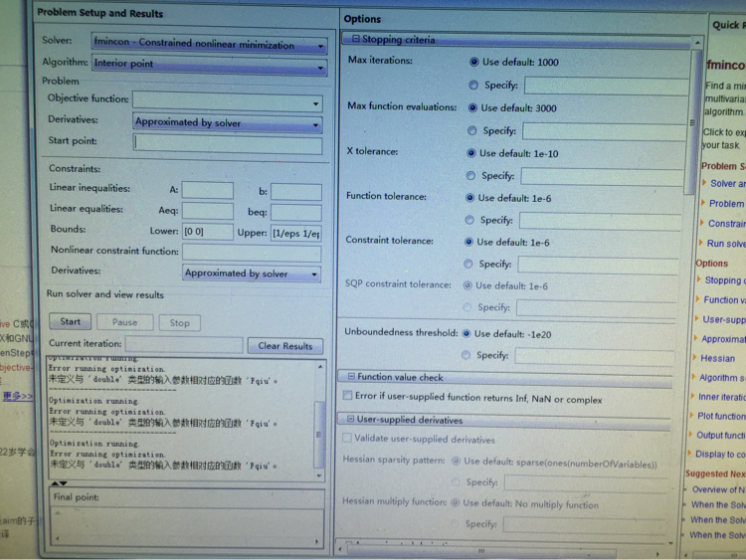Viewport: 746px width, 560px height.
Task: Collapse the User-supplied derivatives section
Action: (x=351, y=419)
